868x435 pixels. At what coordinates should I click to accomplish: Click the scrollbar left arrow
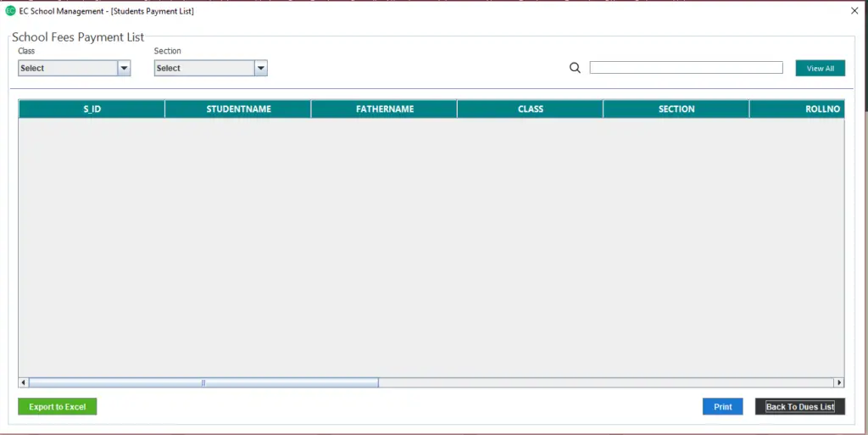23,382
